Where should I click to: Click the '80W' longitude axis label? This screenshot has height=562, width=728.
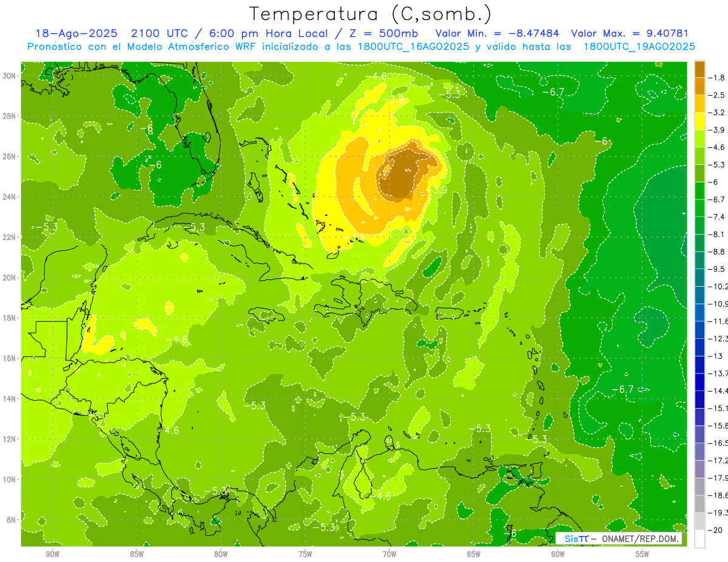click(x=221, y=555)
